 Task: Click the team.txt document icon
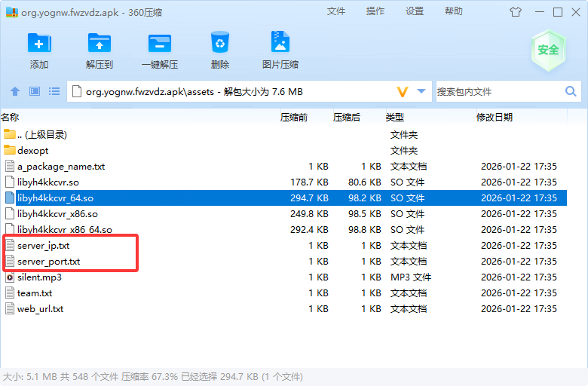tap(10, 293)
